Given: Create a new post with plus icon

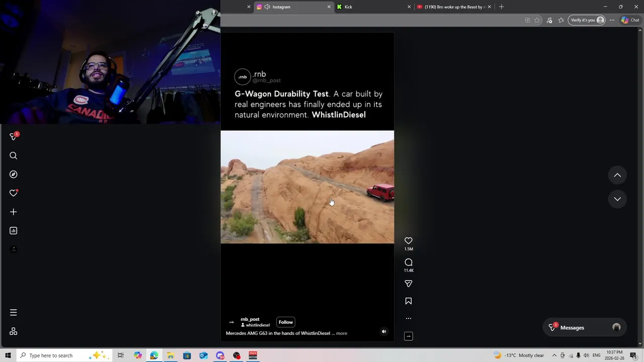Looking at the screenshot, I should coord(14,212).
